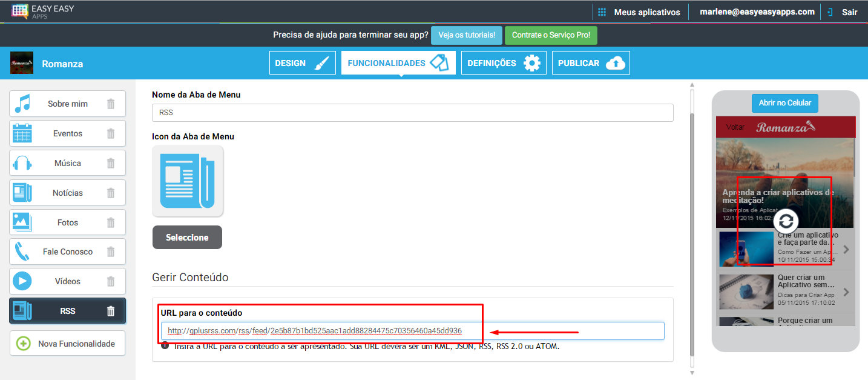The width and height of the screenshot is (868, 380).
Task: Refresh the phone preview with the refresh icon
Action: 785,221
